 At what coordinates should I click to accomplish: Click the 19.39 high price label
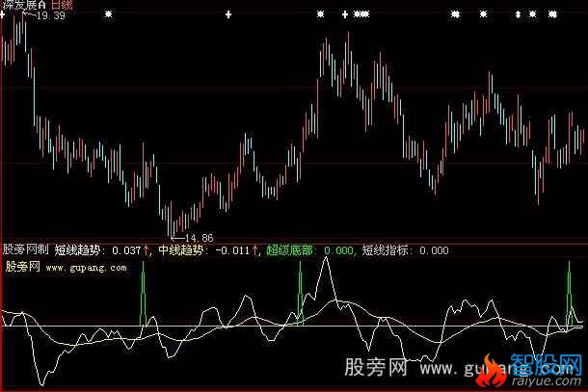(x=51, y=15)
